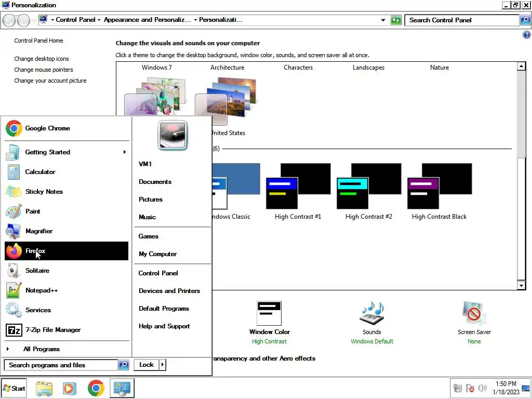
Task: Open recent pages dropdown beside Forward
Action: pos(34,21)
